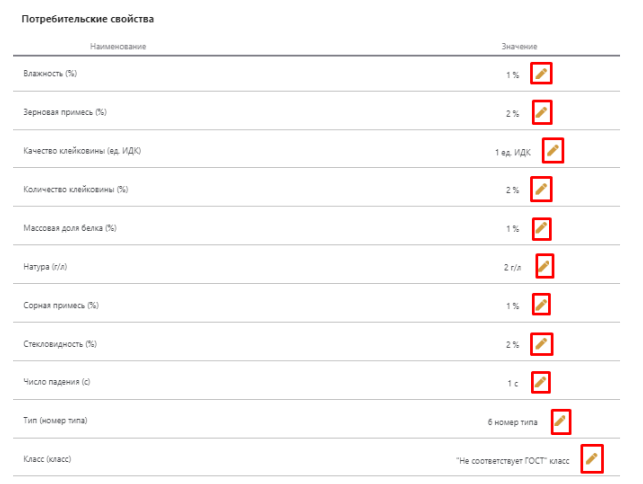This screenshot has width=643, height=484.
Task: Click the "6 номер типа" value text
Action: coord(512,422)
